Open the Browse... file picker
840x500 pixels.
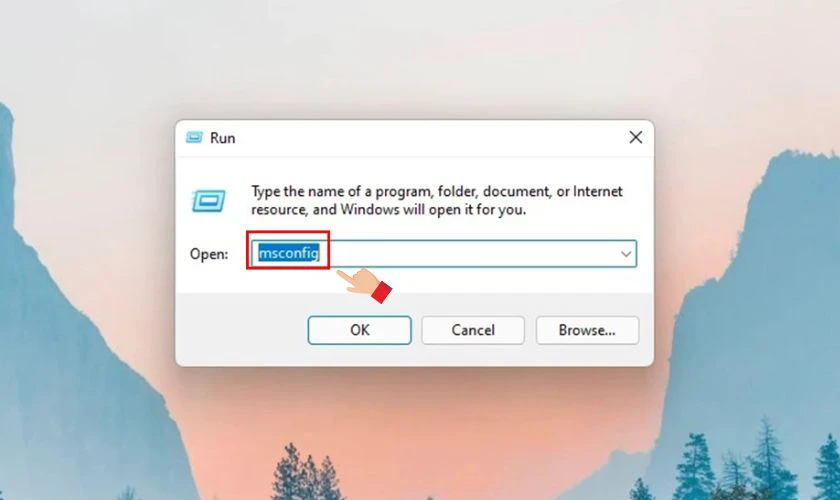coord(587,330)
